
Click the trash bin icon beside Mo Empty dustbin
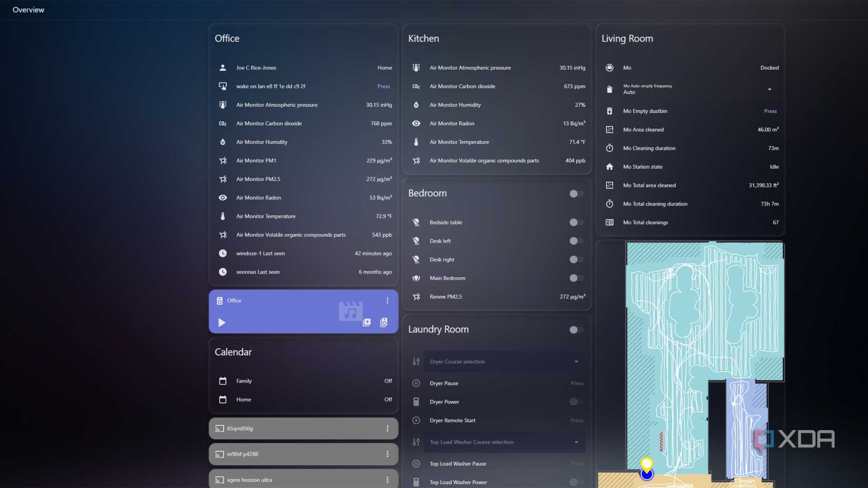[609, 111]
